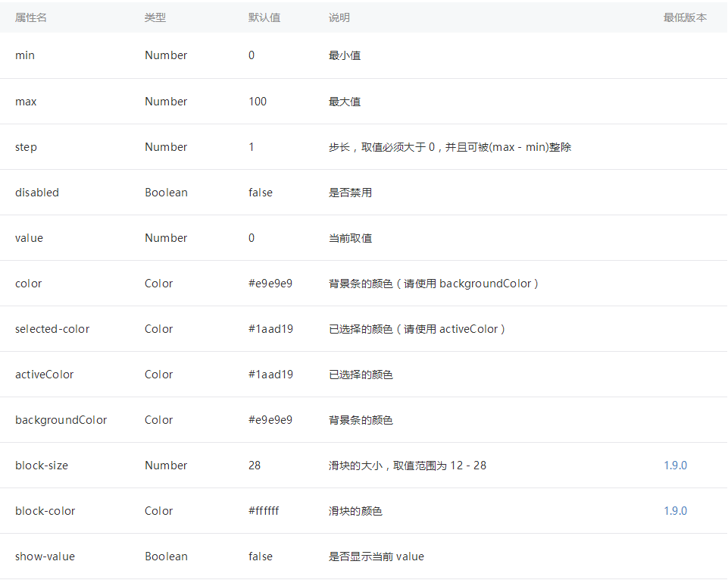Image resolution: width=728 pixels, height=580 pixels.
Task: Click Number type in block-size row
Action: (166, 466)
